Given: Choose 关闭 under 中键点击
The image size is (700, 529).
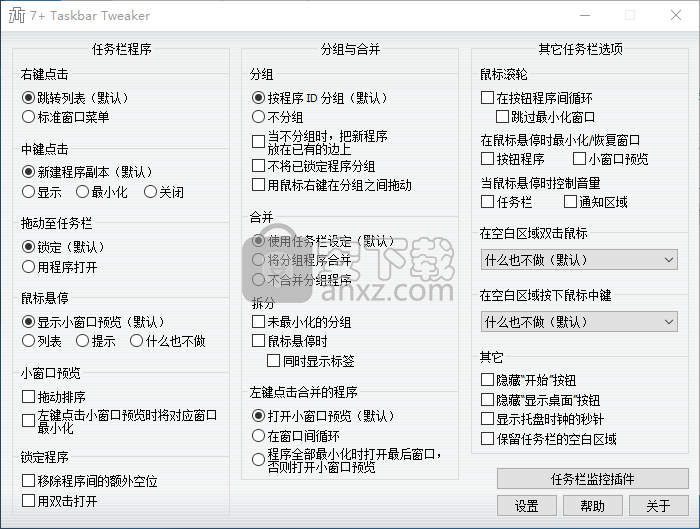Looking at the screenshot, I should pos(164,192).
